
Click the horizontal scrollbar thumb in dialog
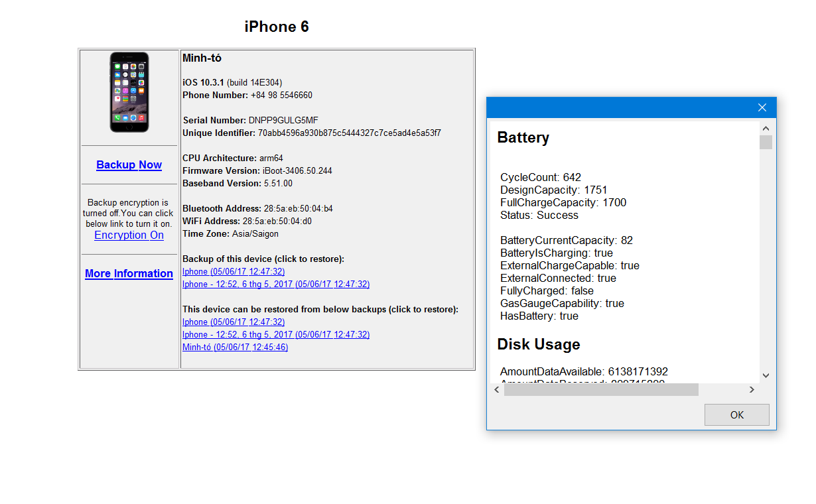(601, 389)
